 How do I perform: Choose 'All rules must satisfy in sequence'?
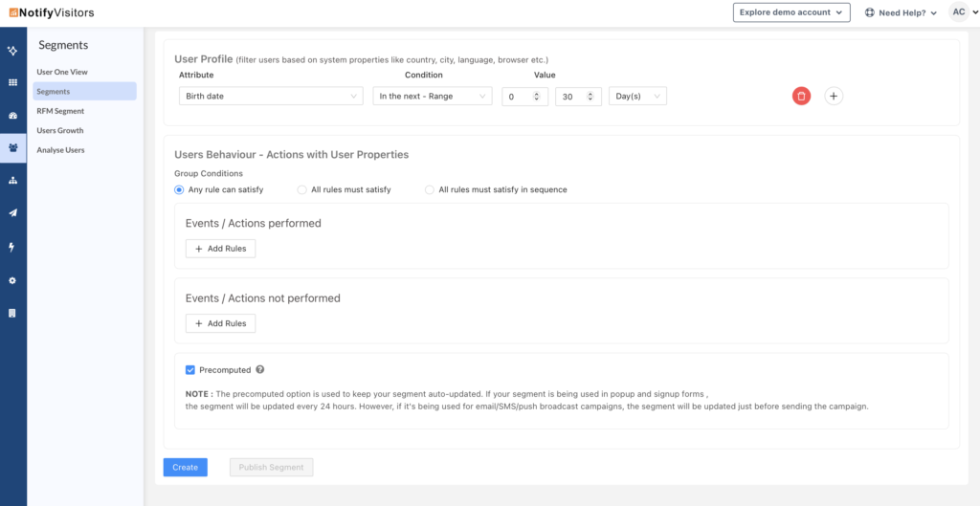[430, 189]
